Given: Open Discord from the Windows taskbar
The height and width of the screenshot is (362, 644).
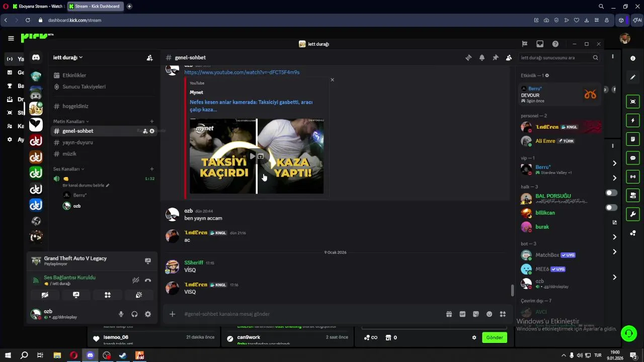Looking at the screenshot, I should click(x=90, y=355).
